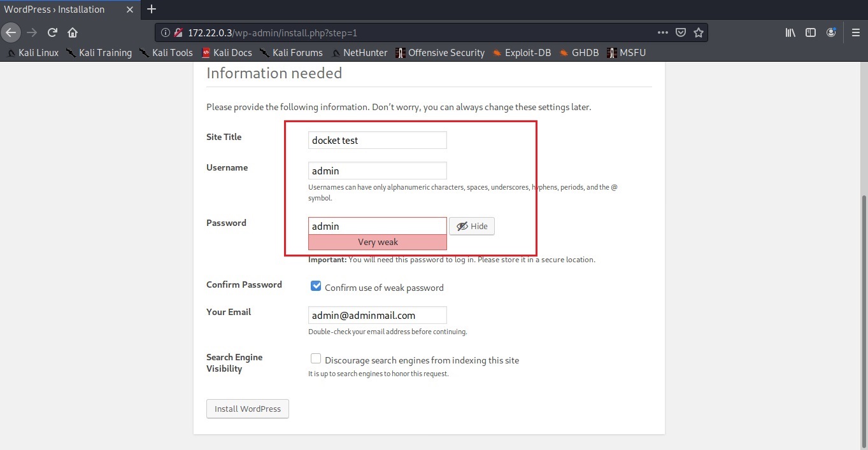Click the Your Email label

(229, 312)
